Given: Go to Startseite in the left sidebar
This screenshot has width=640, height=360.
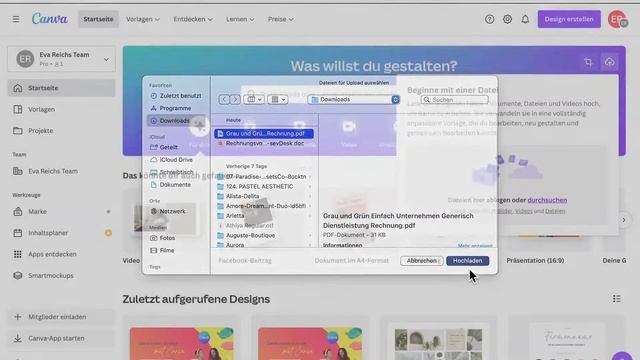Looking at the screenshot, I should 61,88.
